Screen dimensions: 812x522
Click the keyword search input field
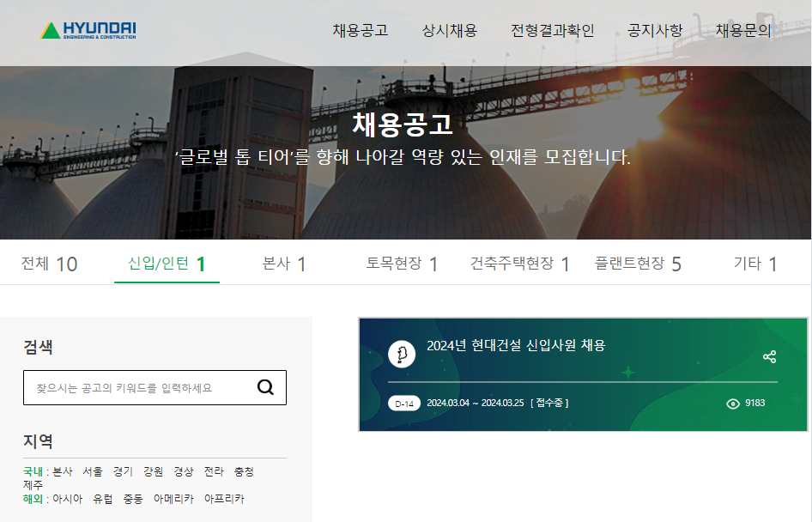click(155, 387)
